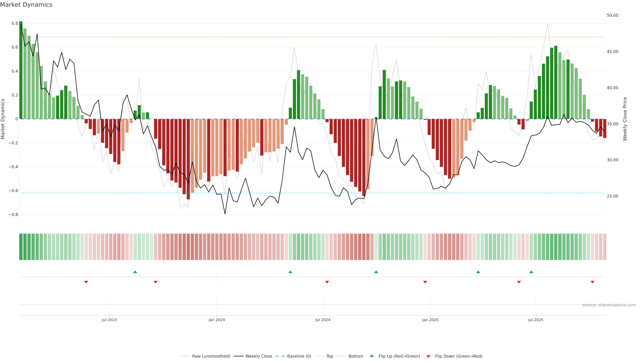Click the red flip-down marker just before Jan 2025
Image resolution: width=644 pixels, height=362 pixels.
coord(425,282)
